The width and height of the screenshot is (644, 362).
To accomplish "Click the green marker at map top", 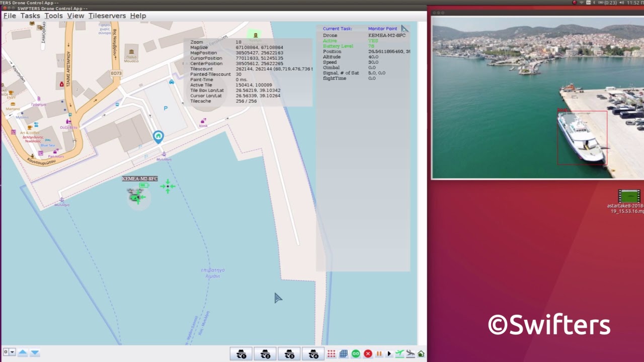I will pyautogui.click(x=255, y=35).
